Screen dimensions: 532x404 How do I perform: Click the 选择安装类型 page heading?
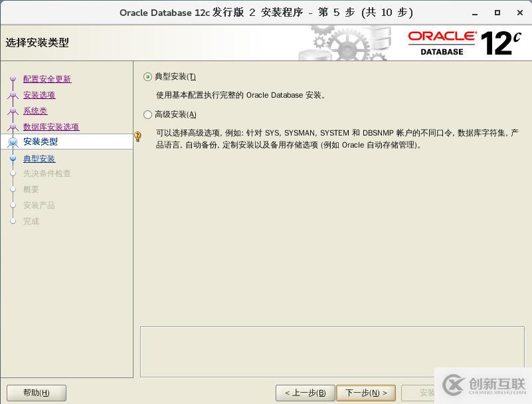pyautogui.click(x=37, y=43)
